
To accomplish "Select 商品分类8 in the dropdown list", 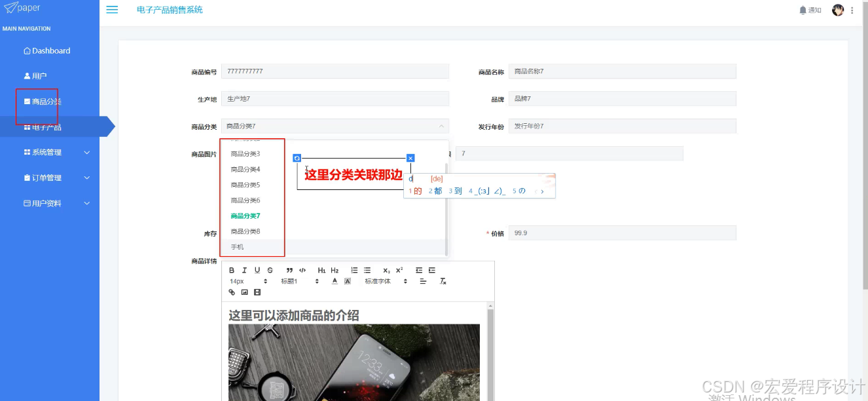I will (334, 231).
